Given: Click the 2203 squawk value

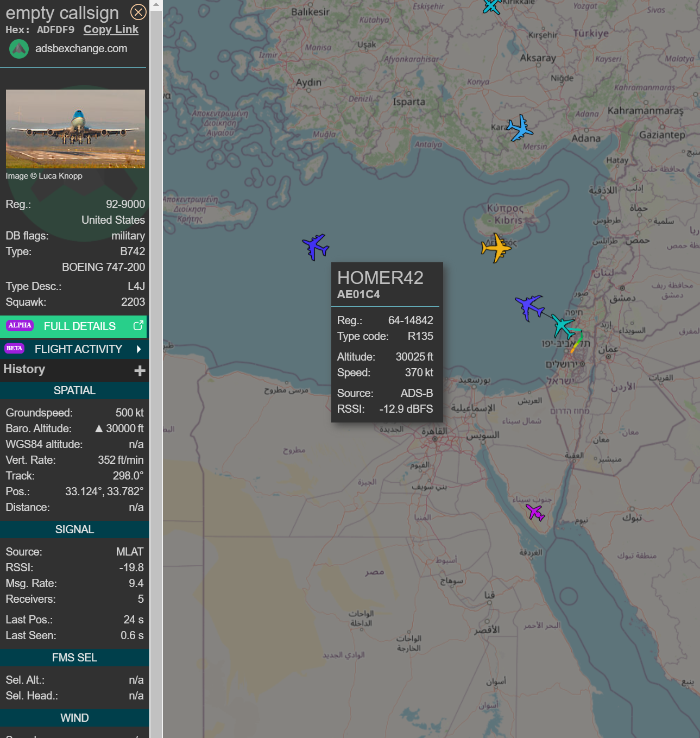Looking at the screenshot, I should click(x=133, y=302).
